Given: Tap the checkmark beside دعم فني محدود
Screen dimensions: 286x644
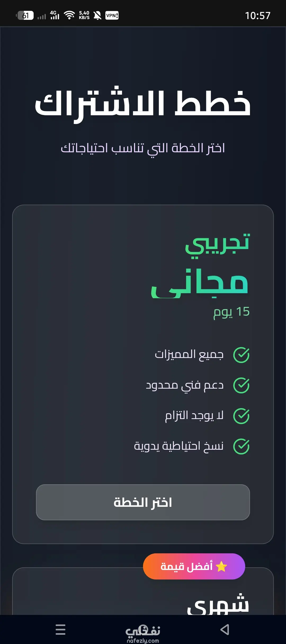Looking at the screenshot, I should point(241,385).
